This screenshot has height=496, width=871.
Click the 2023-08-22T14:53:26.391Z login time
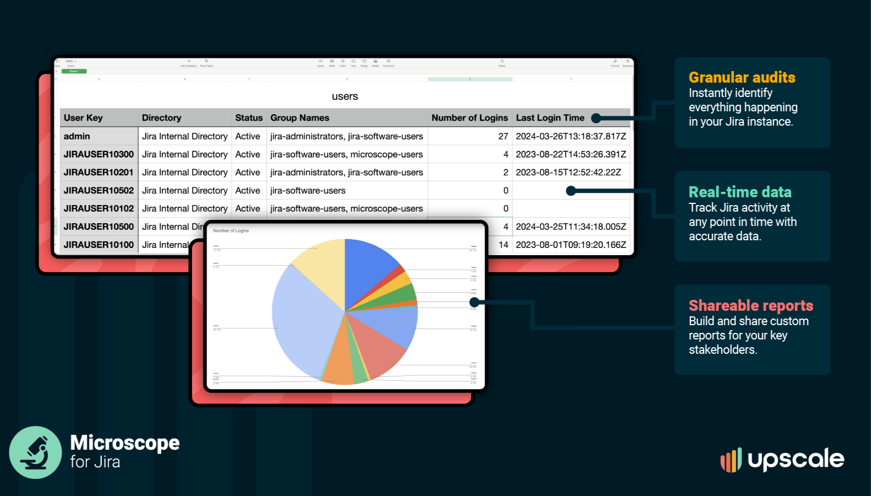[571, 154]
